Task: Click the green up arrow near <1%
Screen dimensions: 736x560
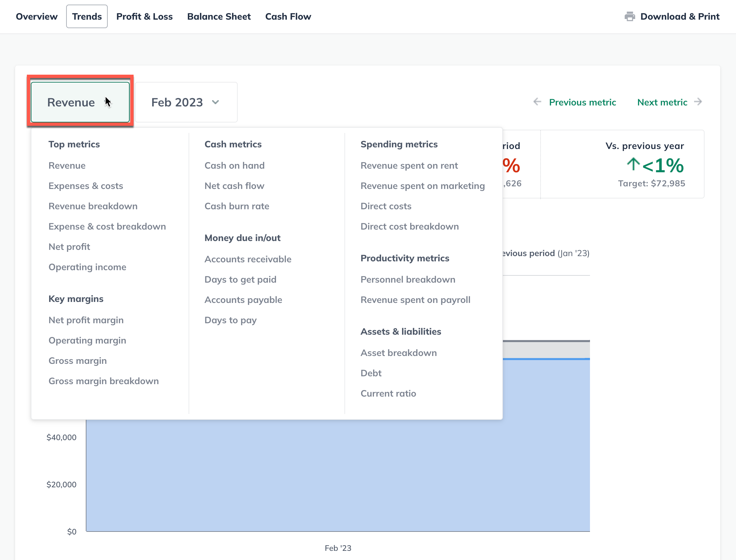Action: [633, 165]
